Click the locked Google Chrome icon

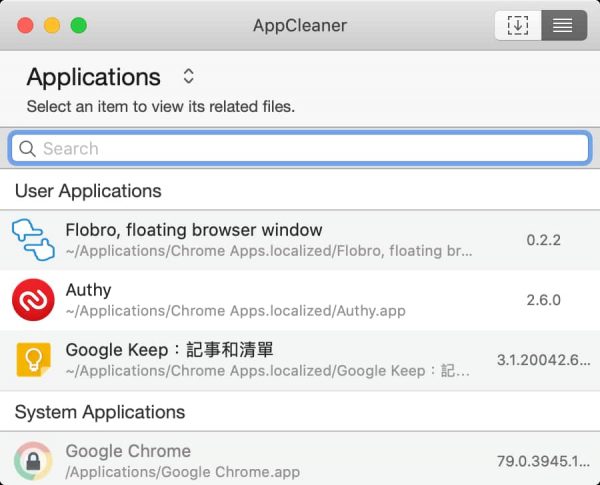click(33, 461)
